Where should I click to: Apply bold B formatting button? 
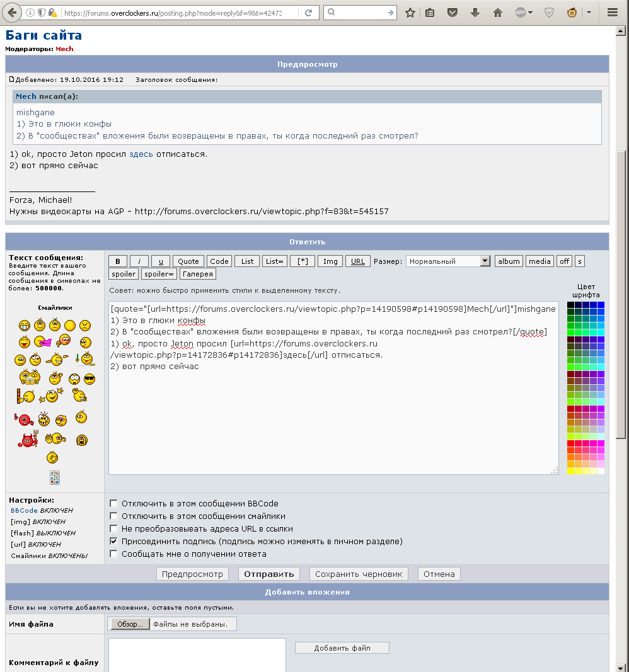118,261
